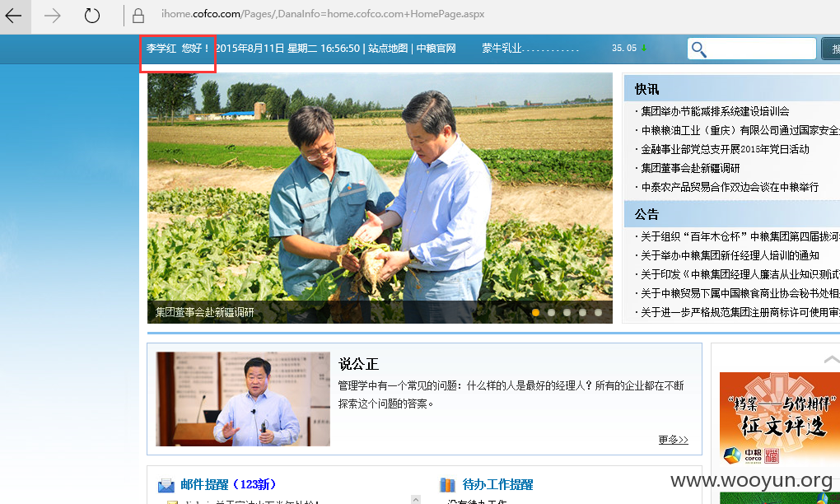Open news 中粮粮油工业（重庆）有限公司
The image size is (840, 504).
pos(740,130)
